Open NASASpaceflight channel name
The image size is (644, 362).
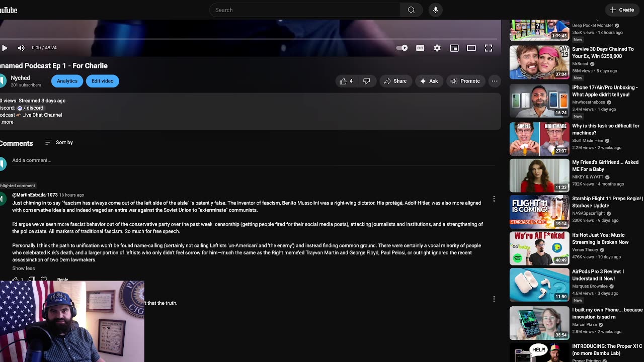pos(588,213)
